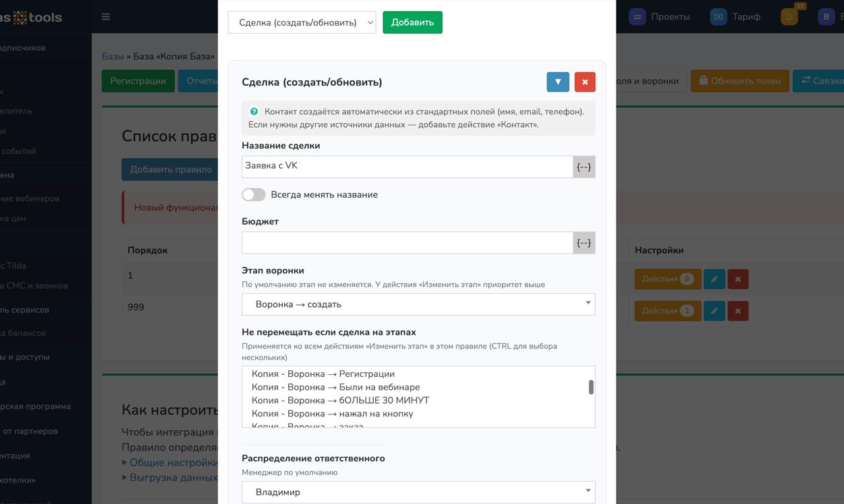Open the action type dropdown
Image resolution: width=844 pixels, height=504 pixels.
[302, 22]
